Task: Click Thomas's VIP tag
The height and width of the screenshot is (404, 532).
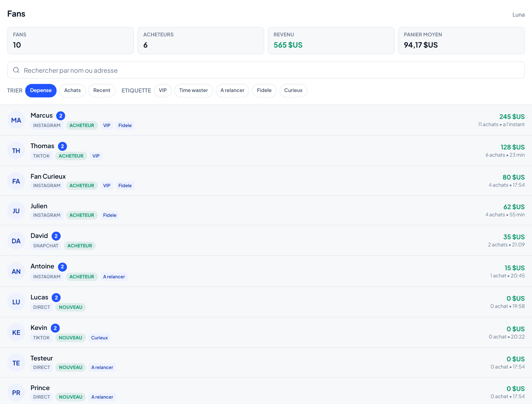Action: click(96, 156)
